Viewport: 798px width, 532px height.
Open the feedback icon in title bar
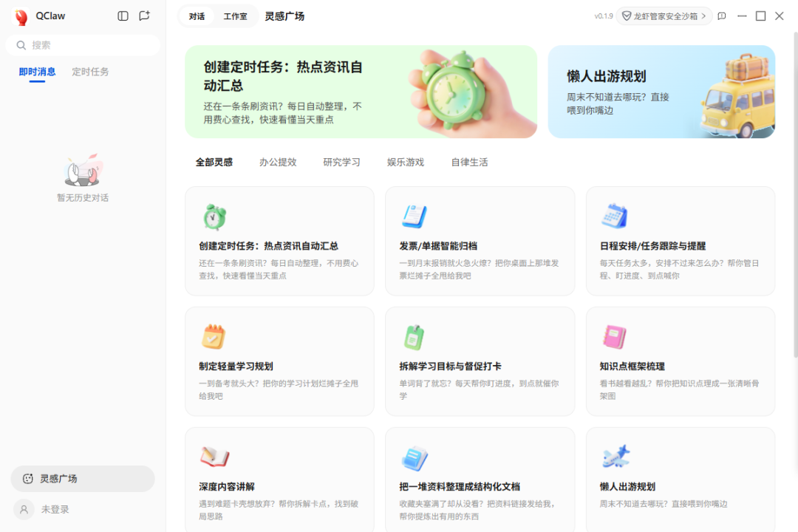[x=722, y=16]
